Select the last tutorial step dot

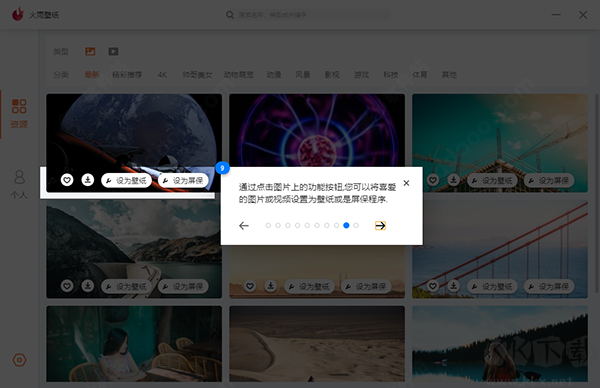(356, 225)
